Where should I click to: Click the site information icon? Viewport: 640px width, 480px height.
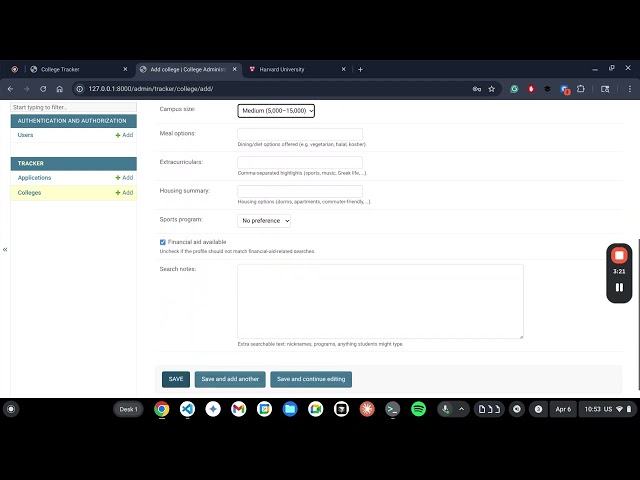pos(80,89)
